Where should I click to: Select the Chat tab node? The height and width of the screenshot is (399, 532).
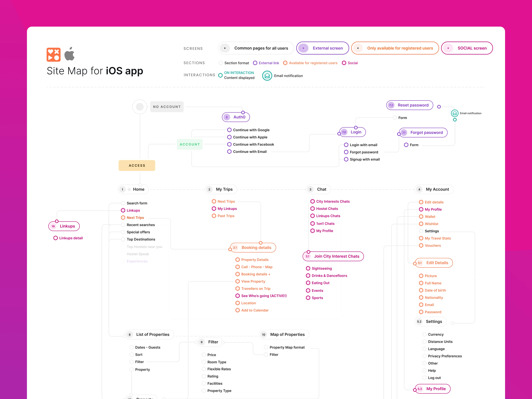point(318,189)
